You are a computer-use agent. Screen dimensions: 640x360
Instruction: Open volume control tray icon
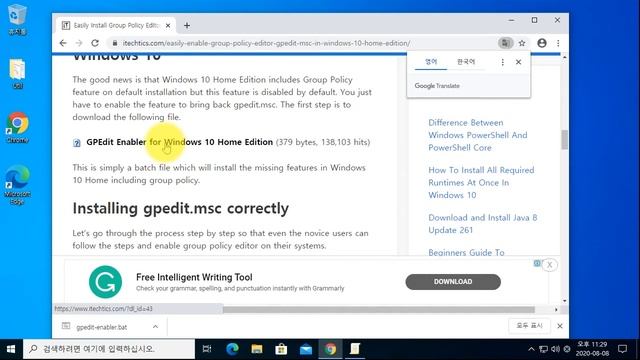555,349
